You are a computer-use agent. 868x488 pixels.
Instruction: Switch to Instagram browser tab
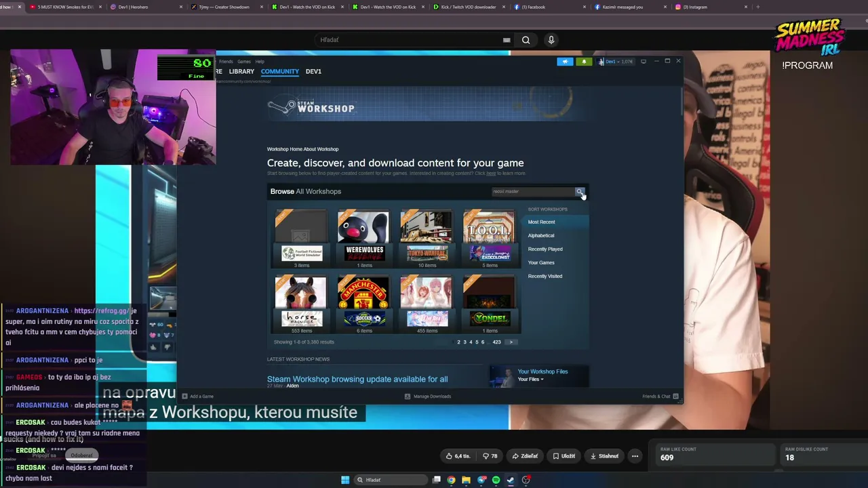coord(711,7)
